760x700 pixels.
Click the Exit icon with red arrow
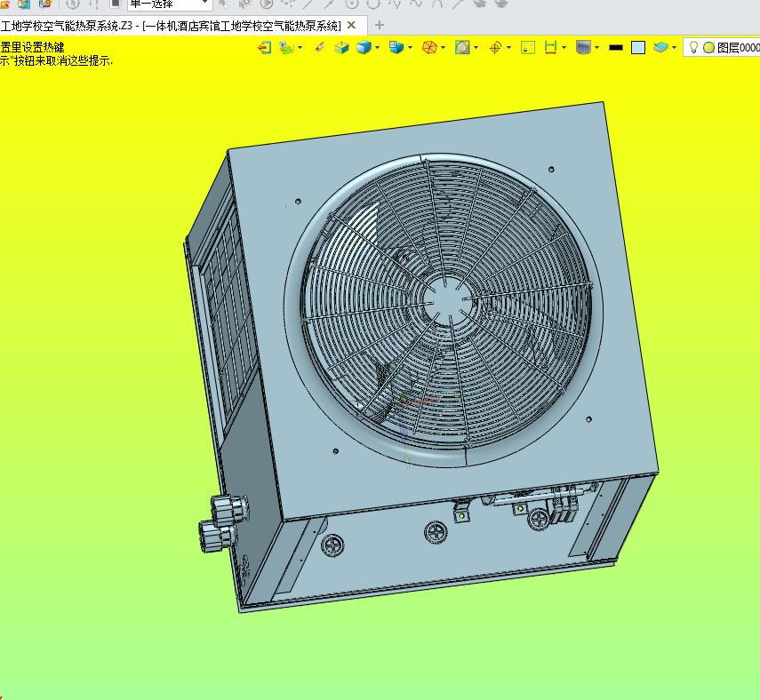[x=265, y=47]
